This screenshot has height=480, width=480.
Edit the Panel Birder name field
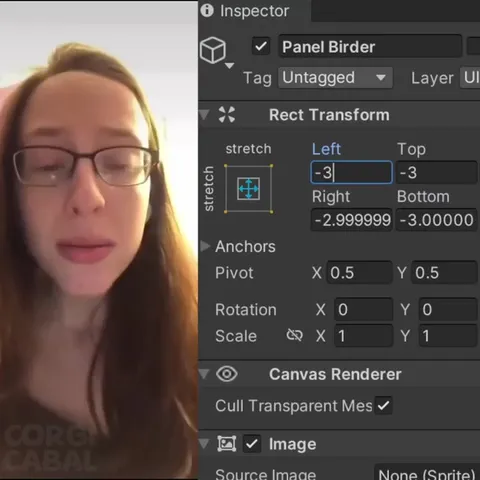pyautogui.click(x=370, y=46)
